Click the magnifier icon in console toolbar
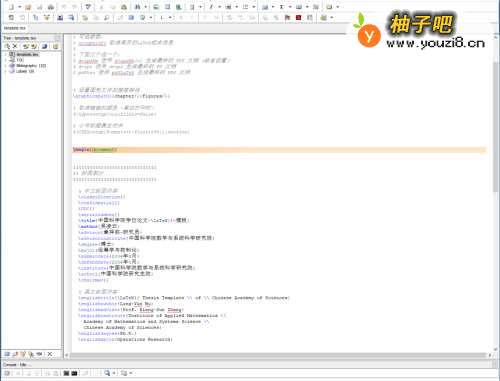Viewport: 500px width, 381px height. pyautogui.click(x=107, y=373)
